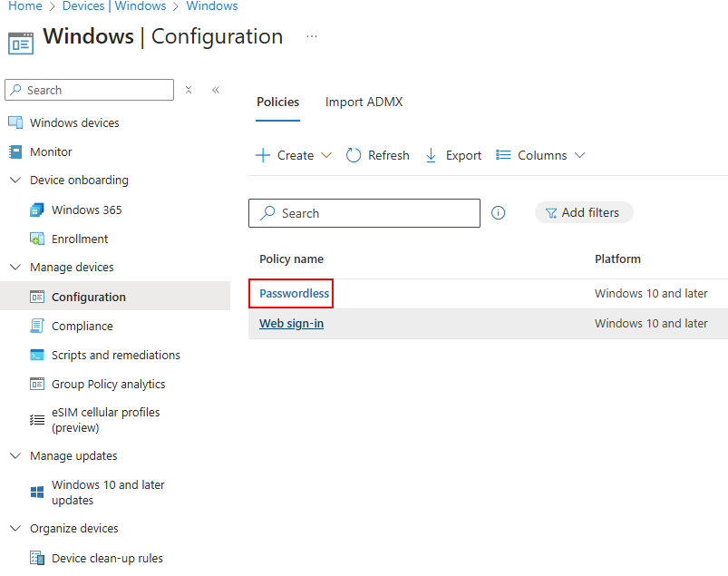The height and width of the screenshot is (576, 728).
Task: Switch to the Policies tab
Action: point(278,103)
